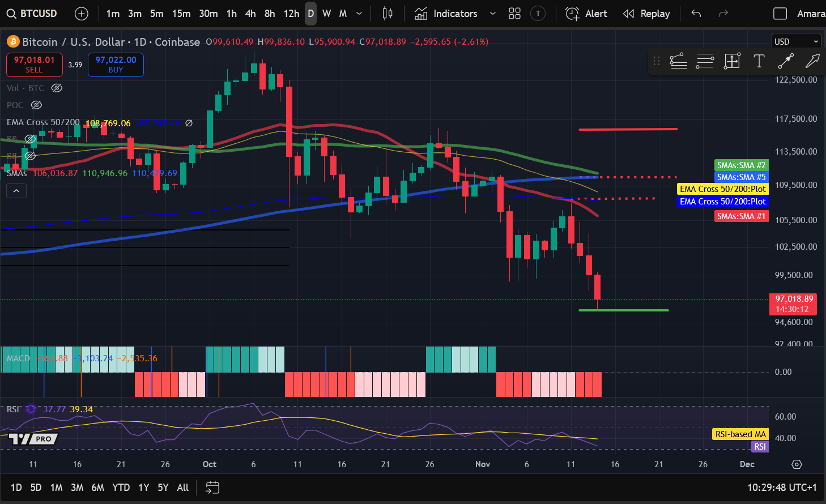Screen dimensions: 826x504
Task: Click the All date range button
Action: [182, 487]
